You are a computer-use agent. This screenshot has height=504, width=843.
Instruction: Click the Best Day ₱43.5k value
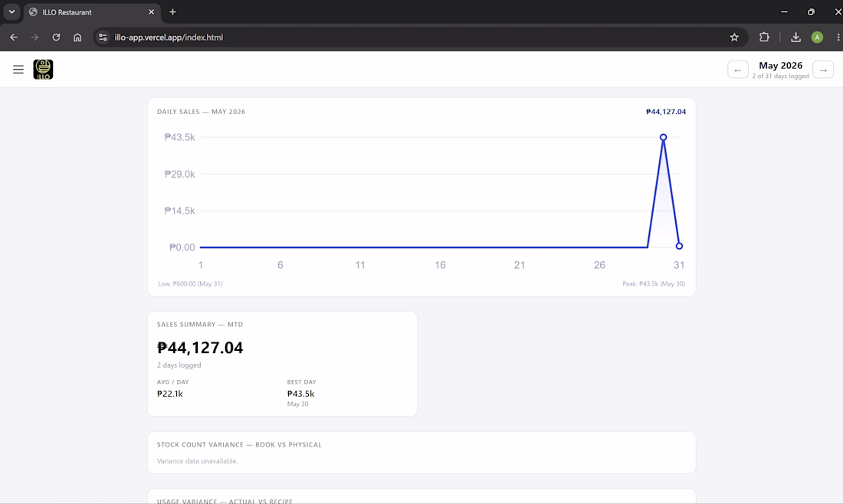[x=300, y=394]
